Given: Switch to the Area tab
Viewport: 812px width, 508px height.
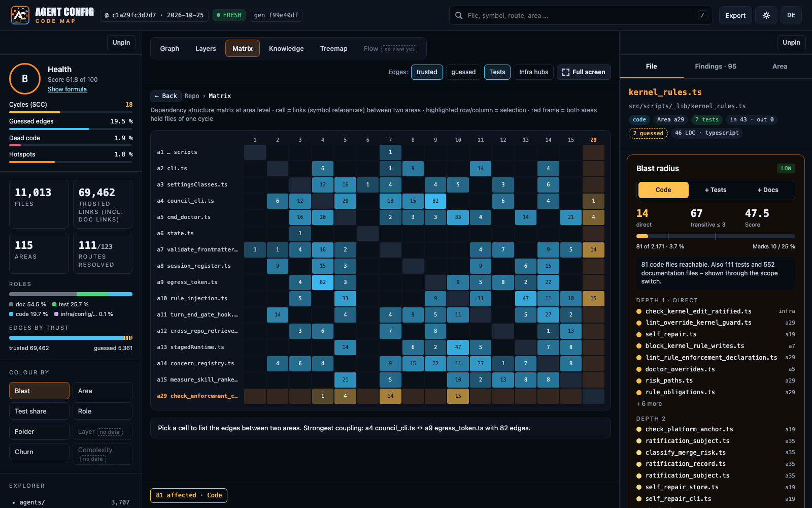Looking at the screenshot, I should coord(780,66).
